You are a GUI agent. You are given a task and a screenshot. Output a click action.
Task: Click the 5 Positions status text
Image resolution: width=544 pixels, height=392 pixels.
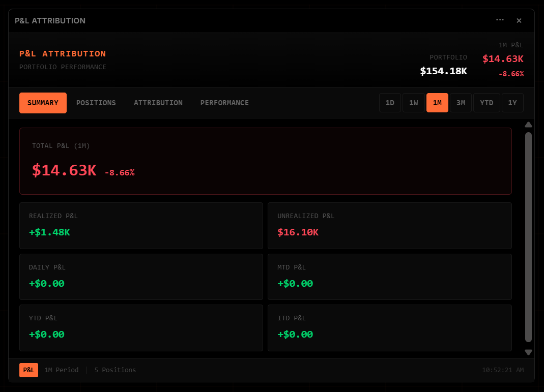click(115, 370)
